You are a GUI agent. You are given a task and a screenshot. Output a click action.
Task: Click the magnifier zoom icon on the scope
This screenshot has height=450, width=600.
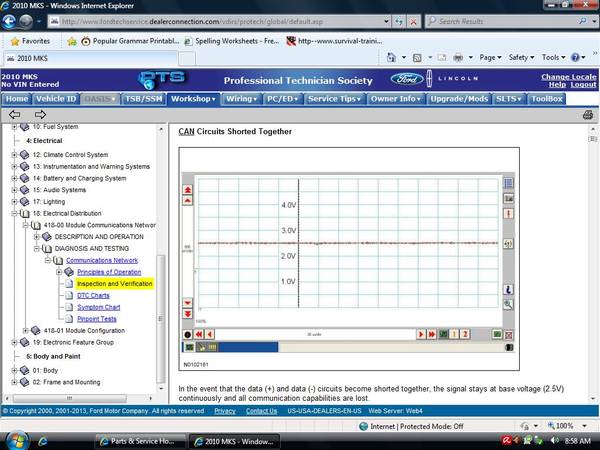508,305
